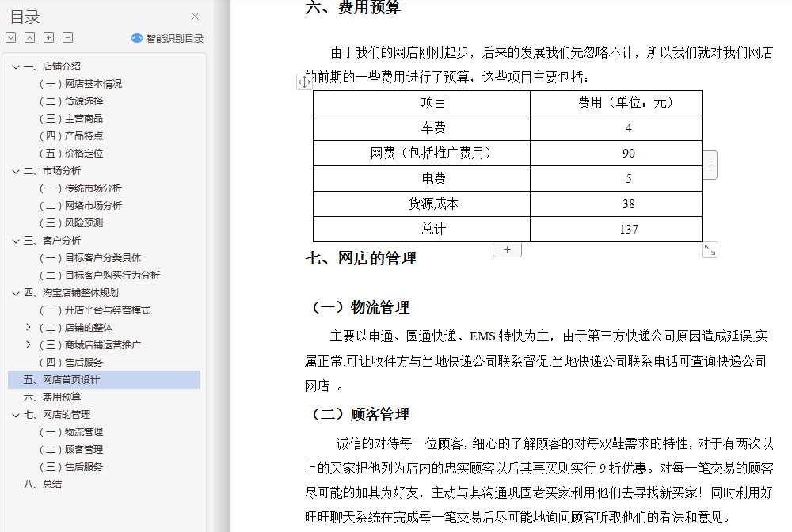Click 四、淘宝店铺整体规划 outline heading
This screenshot has width=792, height=532.
coord(70,293)
